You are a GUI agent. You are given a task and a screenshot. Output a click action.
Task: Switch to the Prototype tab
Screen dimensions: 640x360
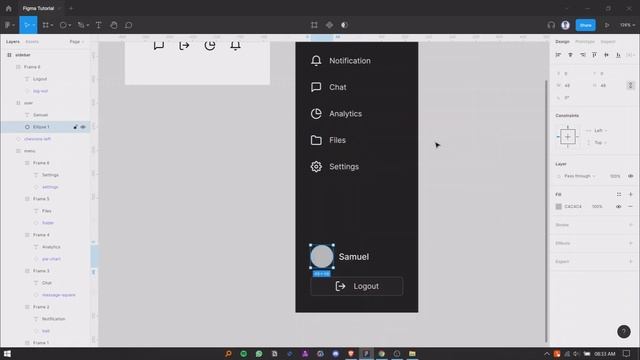tap(584, 42)
